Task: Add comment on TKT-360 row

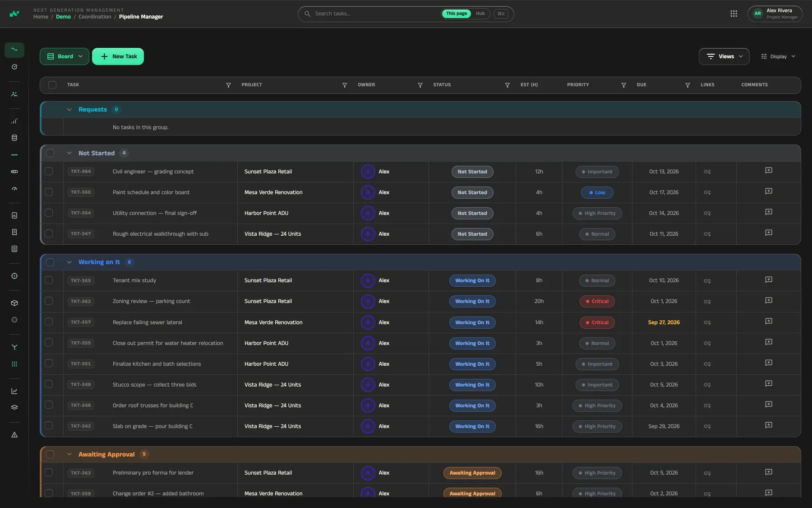Action: pyautogui.click(x=769, y=191)
